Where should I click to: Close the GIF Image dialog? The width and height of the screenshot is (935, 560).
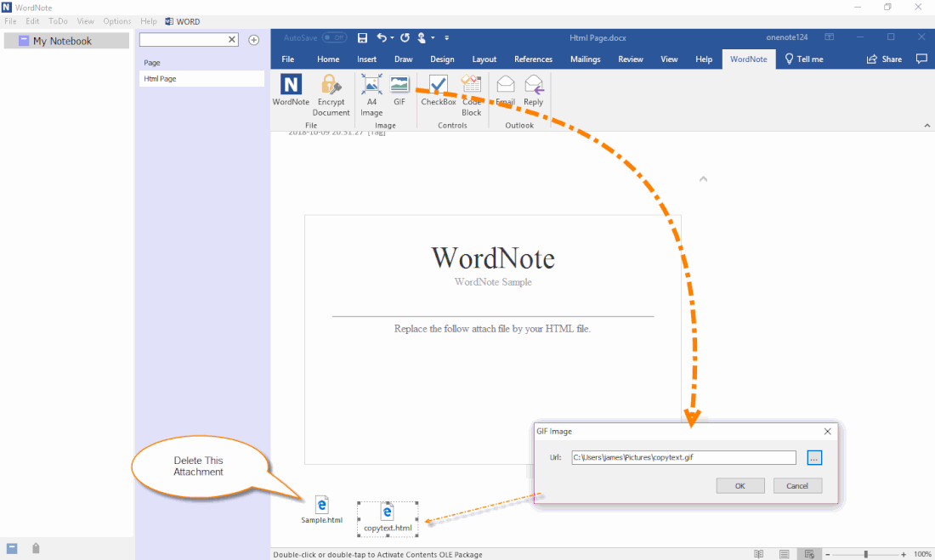click(827, 431)
